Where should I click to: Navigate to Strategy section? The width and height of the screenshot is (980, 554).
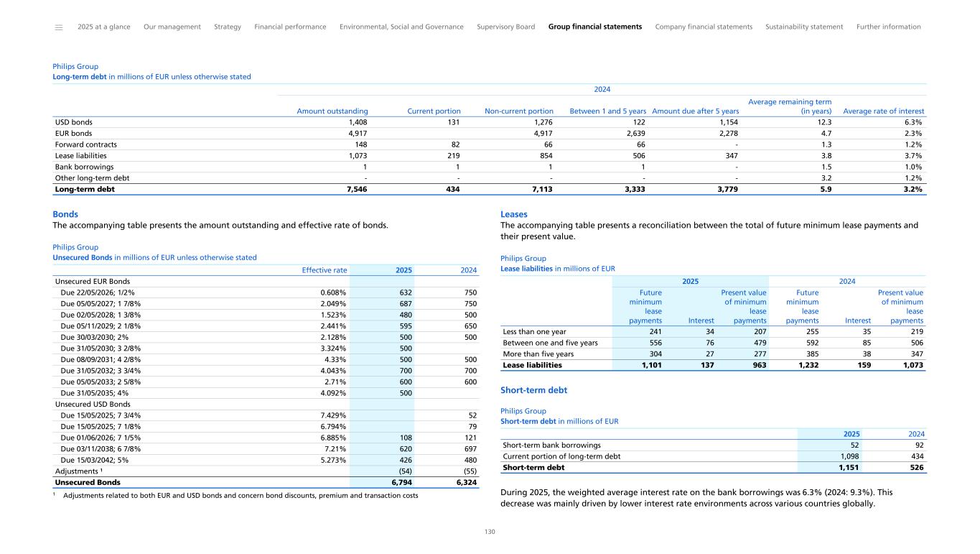coord(228,27)
